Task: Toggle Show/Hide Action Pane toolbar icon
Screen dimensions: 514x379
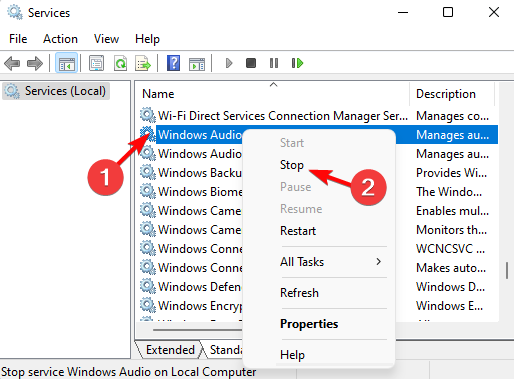Action: click(197, 64)
